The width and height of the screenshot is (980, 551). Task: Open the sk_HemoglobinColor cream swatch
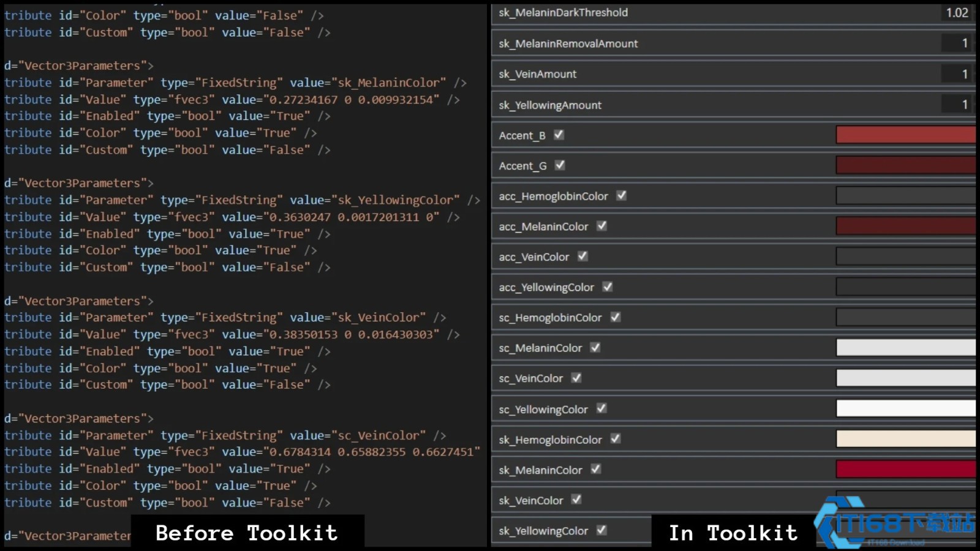pos(906,439)
